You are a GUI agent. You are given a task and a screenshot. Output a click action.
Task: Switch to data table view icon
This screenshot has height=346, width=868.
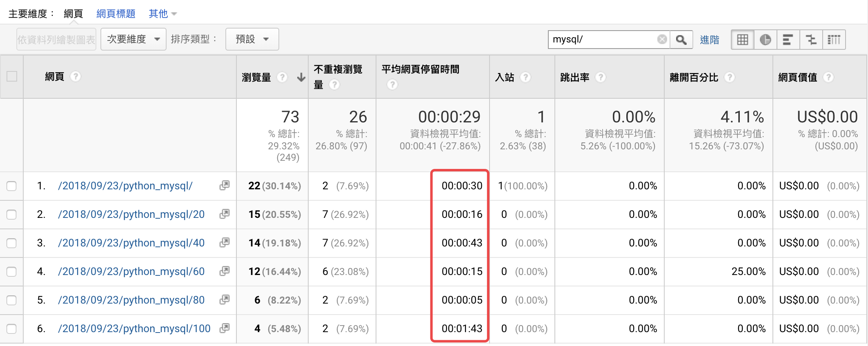coord(743,40)
